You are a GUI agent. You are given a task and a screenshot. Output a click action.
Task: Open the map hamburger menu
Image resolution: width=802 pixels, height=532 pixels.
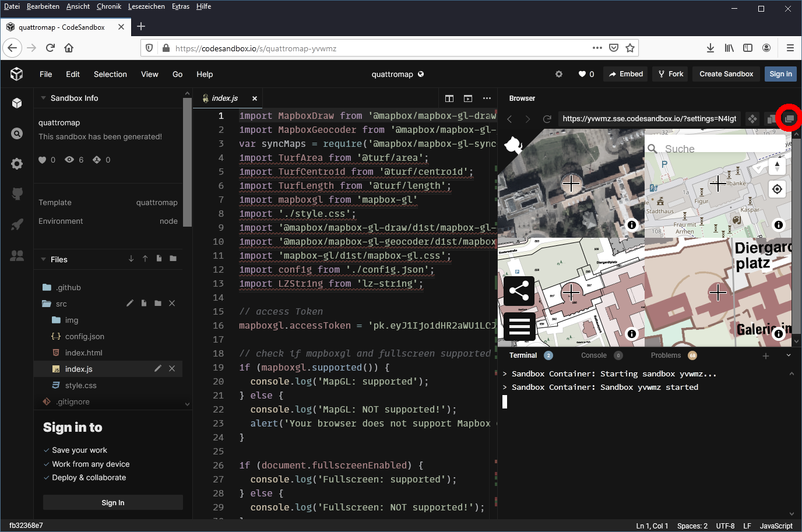point(519,326)
